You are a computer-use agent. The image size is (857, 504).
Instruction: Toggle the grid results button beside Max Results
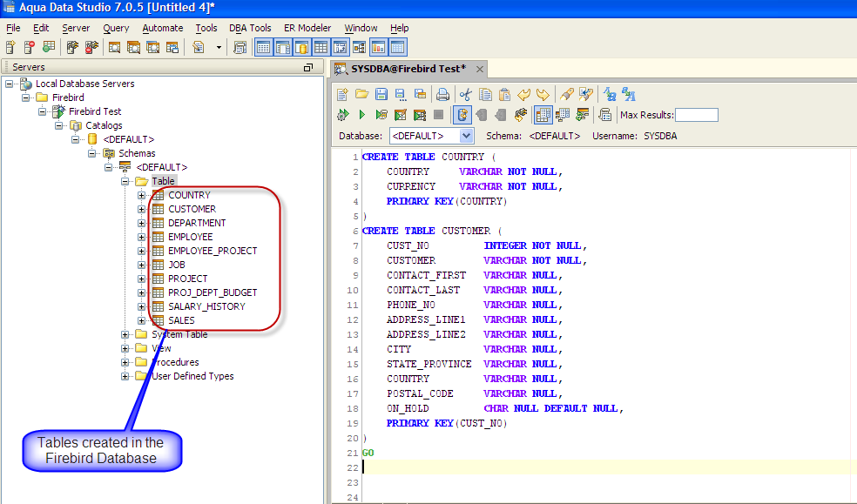(542, 115)
